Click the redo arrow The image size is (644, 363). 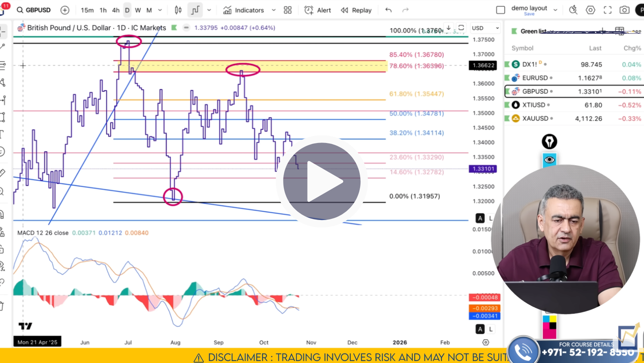406,10
